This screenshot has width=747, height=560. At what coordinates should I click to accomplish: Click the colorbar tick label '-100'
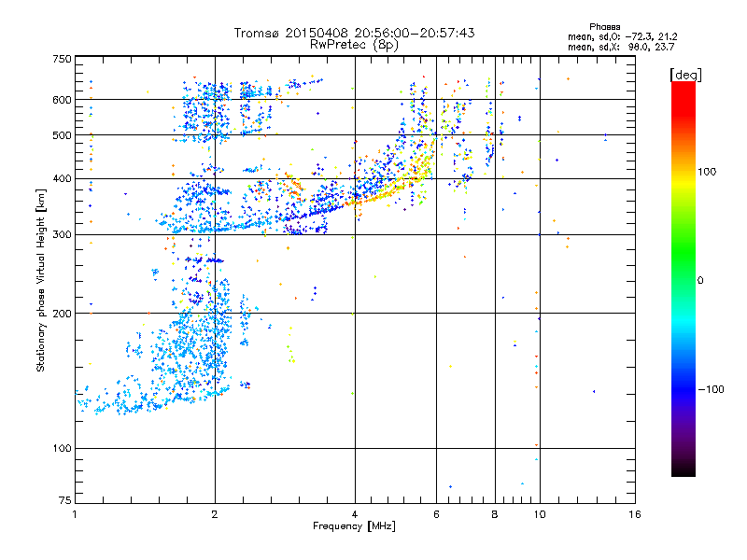coord(711,389)
